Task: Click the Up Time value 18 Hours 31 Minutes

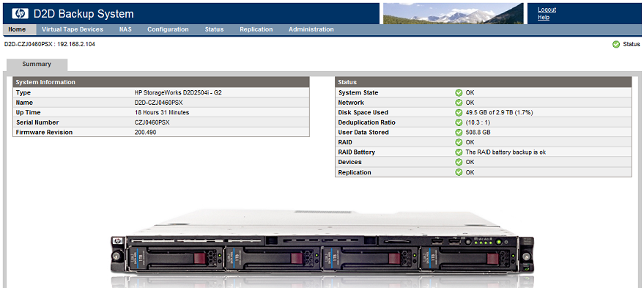Action: coord(162,113)
